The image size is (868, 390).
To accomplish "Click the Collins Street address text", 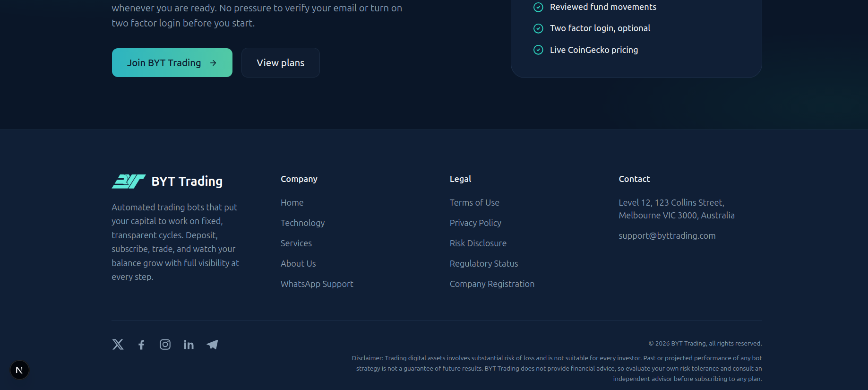I will pyautogui.click(x=677, y=209).
